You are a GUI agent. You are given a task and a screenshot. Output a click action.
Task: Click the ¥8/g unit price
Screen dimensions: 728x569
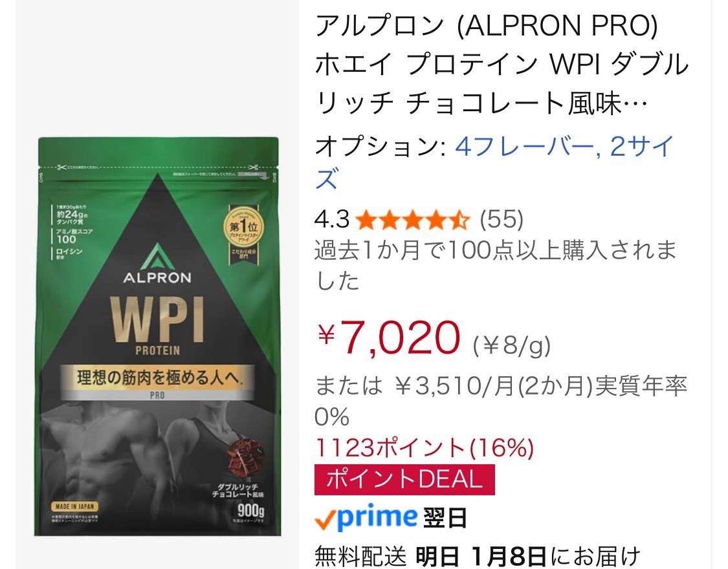pyautogui.click(x=512, y=345)
